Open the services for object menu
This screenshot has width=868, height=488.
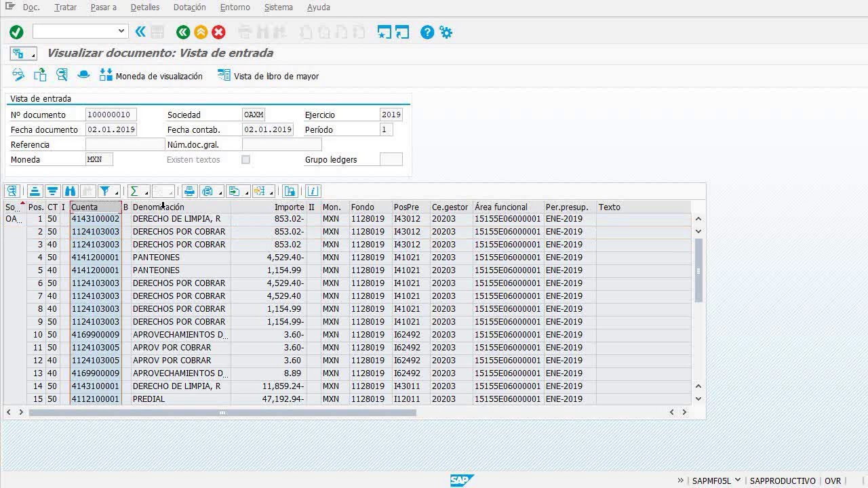click(x=22, y=54)
